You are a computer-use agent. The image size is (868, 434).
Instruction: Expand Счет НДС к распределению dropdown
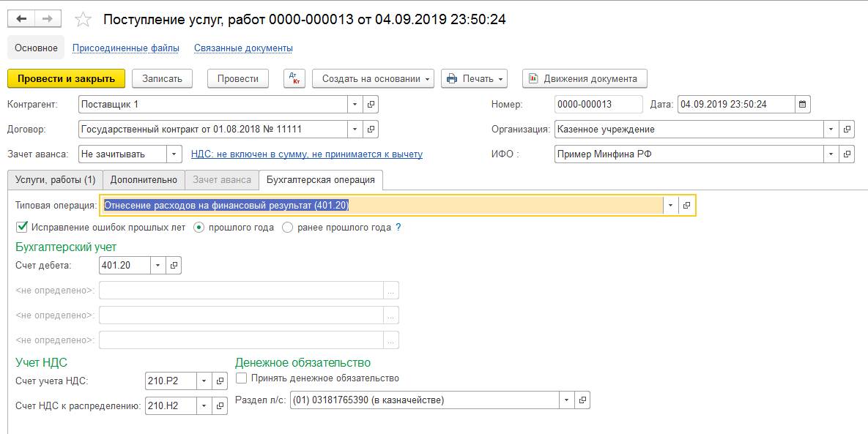click(x=204, y=405)
